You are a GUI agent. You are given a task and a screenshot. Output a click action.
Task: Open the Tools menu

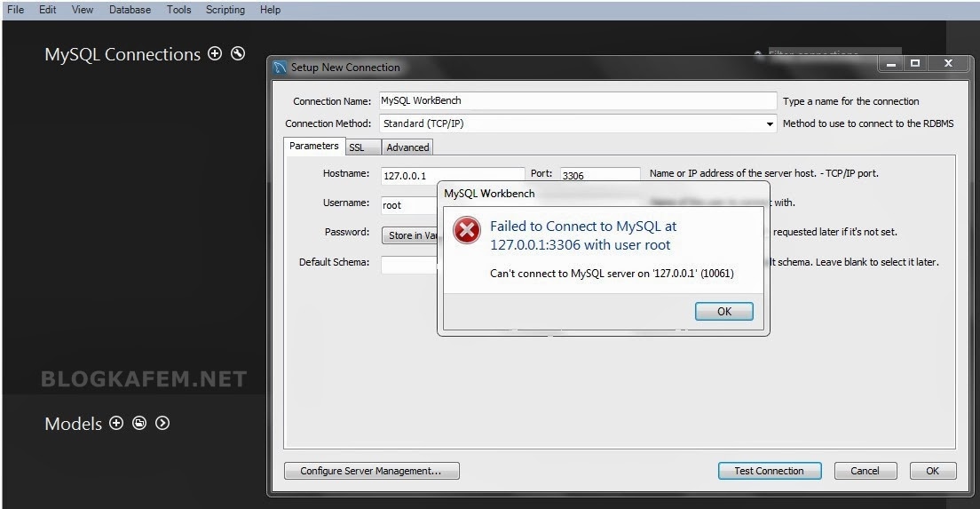pos(178,10)
